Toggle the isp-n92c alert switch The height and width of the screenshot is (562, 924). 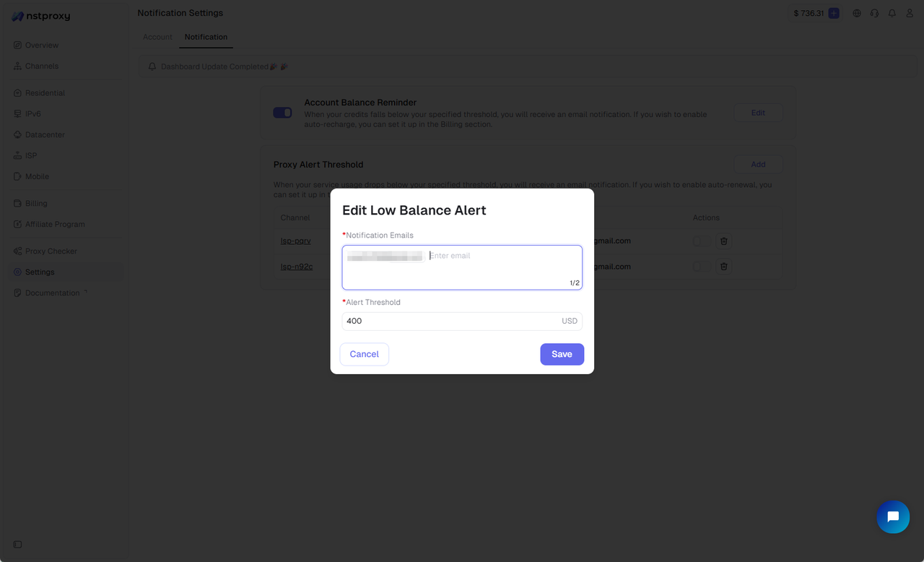tap(702, 267)
